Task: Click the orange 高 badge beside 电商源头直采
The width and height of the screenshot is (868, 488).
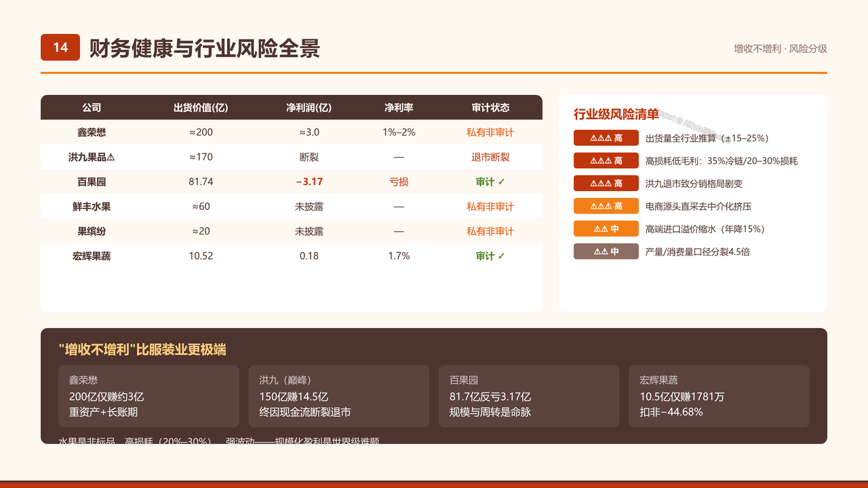Action: coord(606,206)
